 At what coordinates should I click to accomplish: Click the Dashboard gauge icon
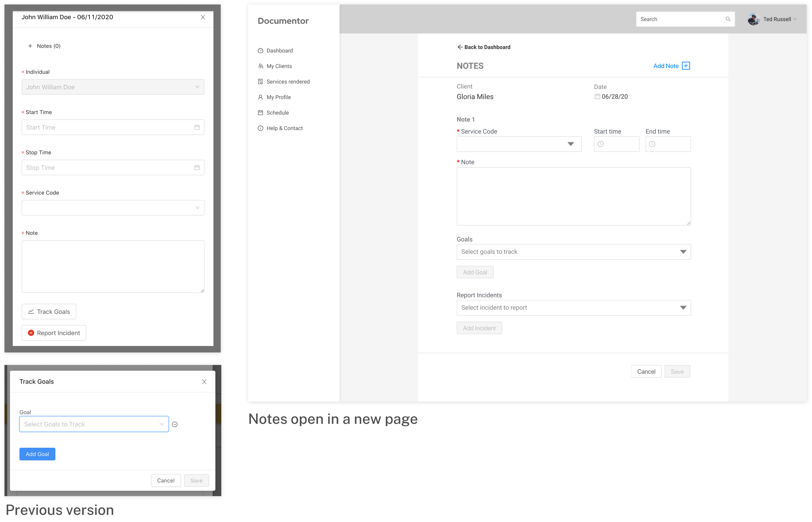tap(260, 50)
